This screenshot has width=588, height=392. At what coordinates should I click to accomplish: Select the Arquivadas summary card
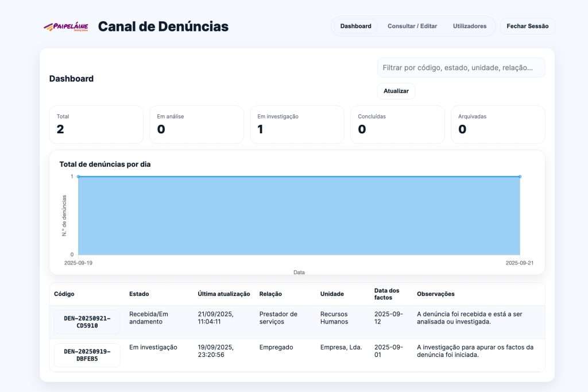click(x=498, y=124)
